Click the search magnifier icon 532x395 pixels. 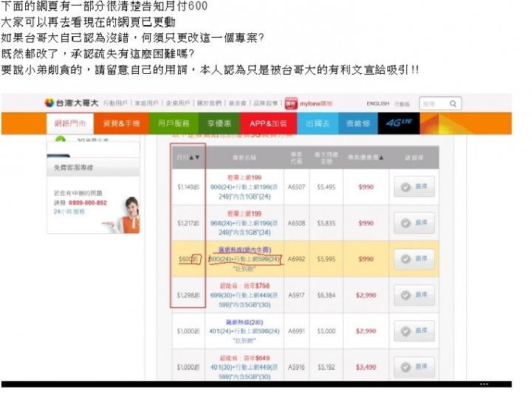point(453,104)
